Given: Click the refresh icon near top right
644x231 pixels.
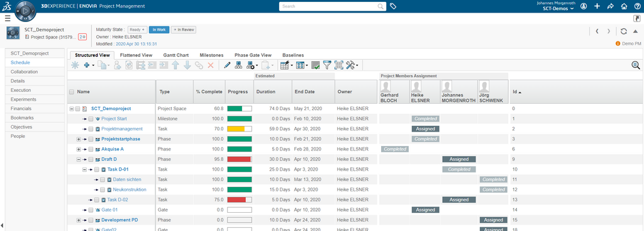Looking at the screenshot, I should (624, 31).
